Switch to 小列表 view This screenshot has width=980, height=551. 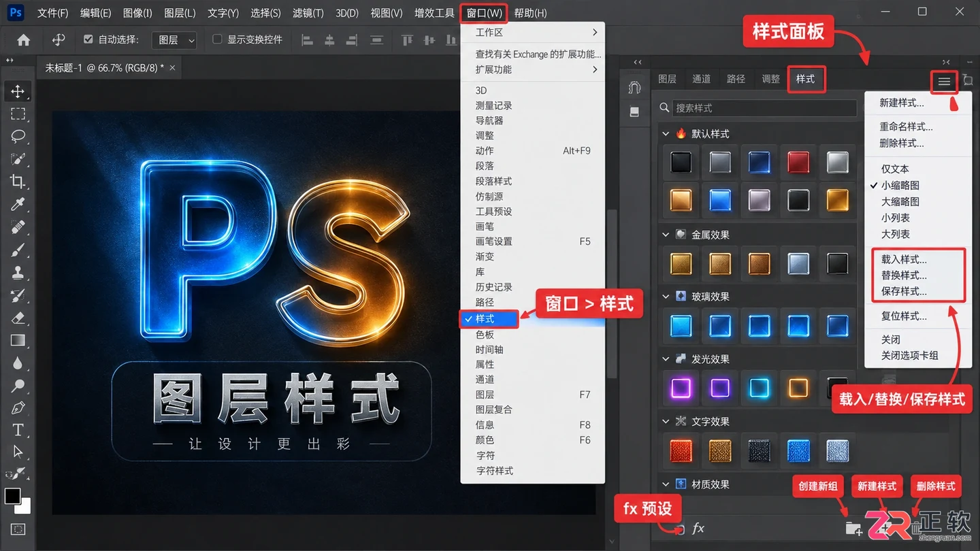tap(896, 218)
